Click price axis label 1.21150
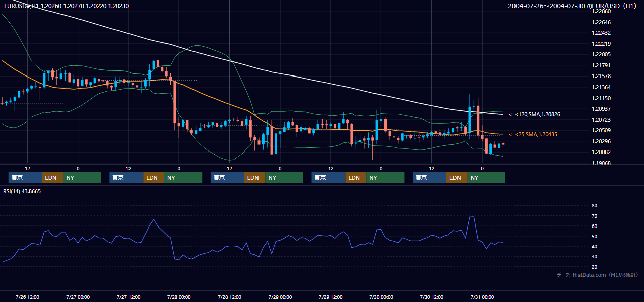The height and width of the screenshot is (302, 644). pos(601,98)
